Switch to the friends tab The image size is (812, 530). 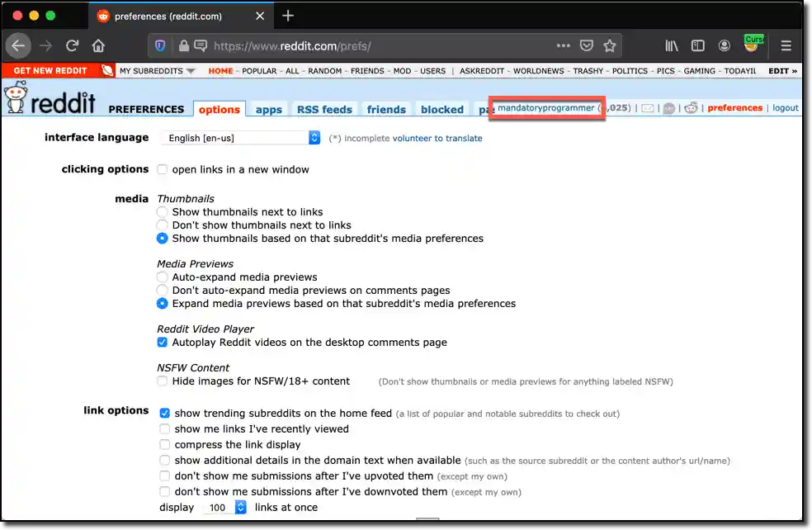(x=386, y=109)
